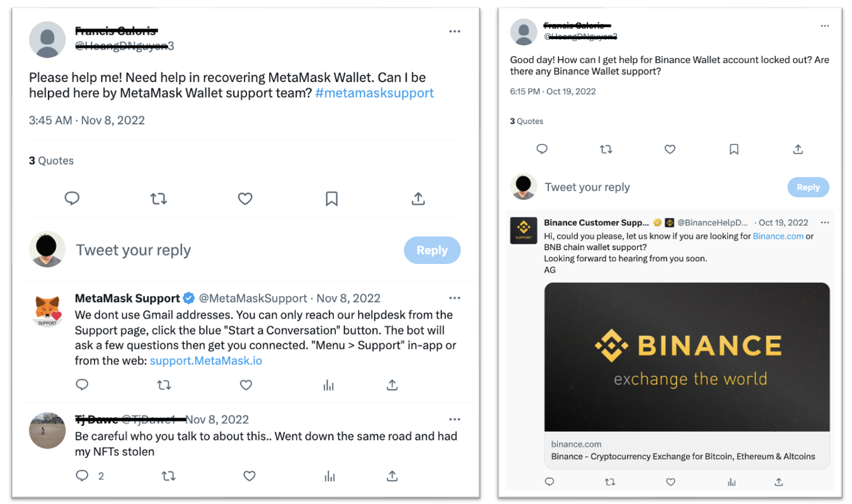The image size is (852, 504).
Task: Reply to the Binance Wallet locked out tweet
Action: [542, 149]
